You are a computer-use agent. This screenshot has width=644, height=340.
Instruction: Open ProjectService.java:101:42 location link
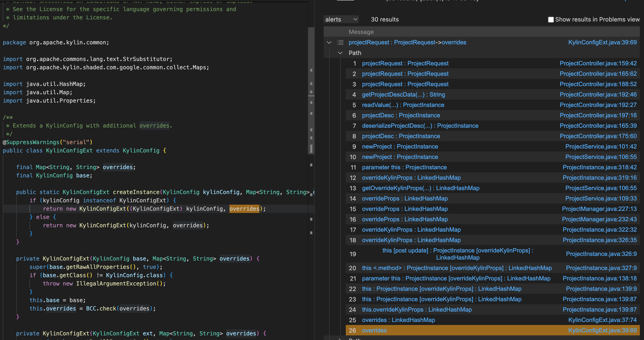(601, 146)
